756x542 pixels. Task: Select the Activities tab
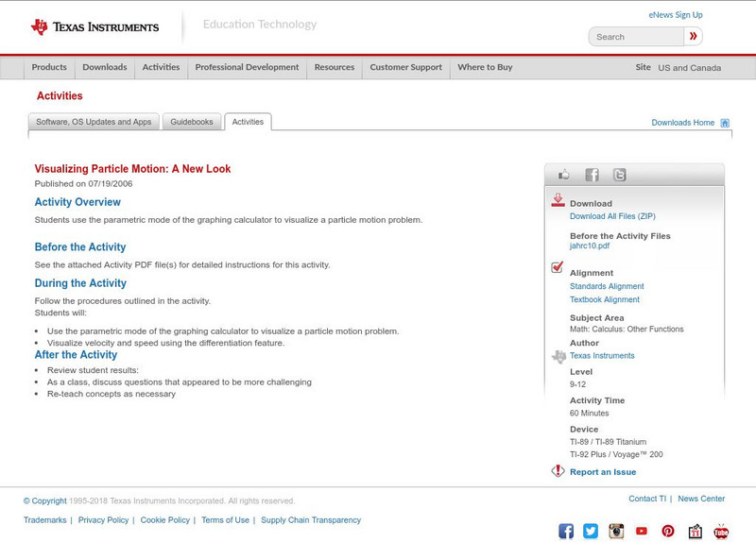click(248, 122)
